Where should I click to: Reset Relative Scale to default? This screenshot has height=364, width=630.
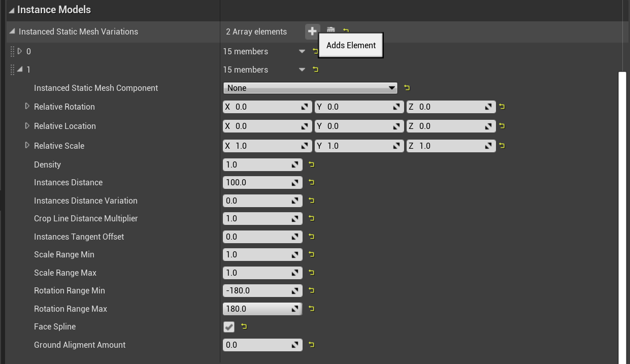502,146
